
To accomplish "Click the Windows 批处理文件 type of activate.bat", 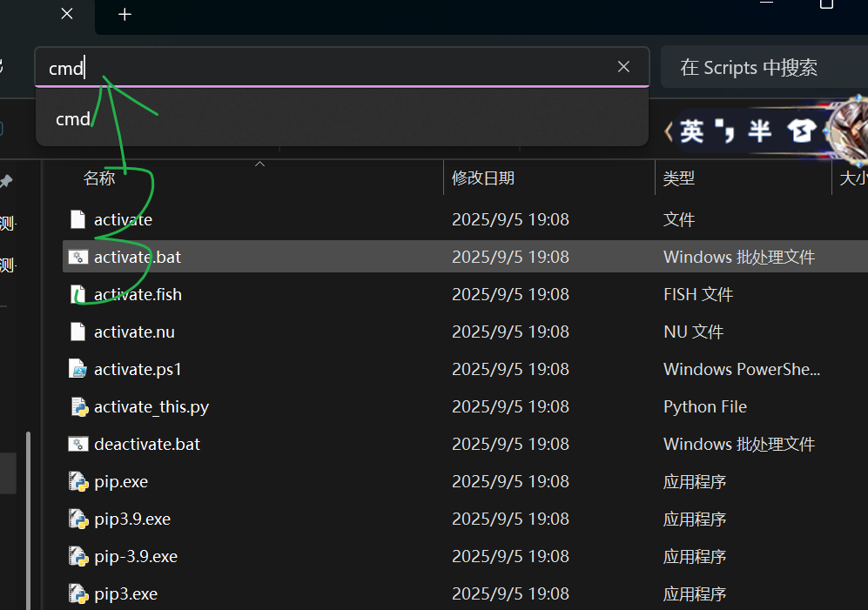I will tap(739, 257).
